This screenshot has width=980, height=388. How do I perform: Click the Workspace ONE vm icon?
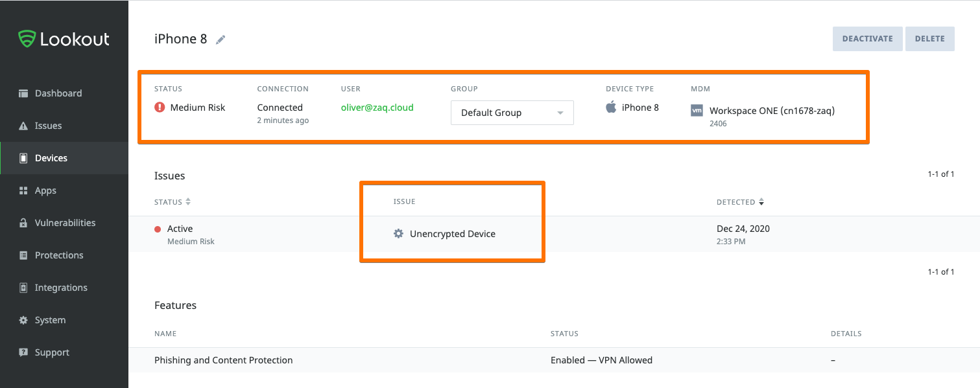coord(697,111)
